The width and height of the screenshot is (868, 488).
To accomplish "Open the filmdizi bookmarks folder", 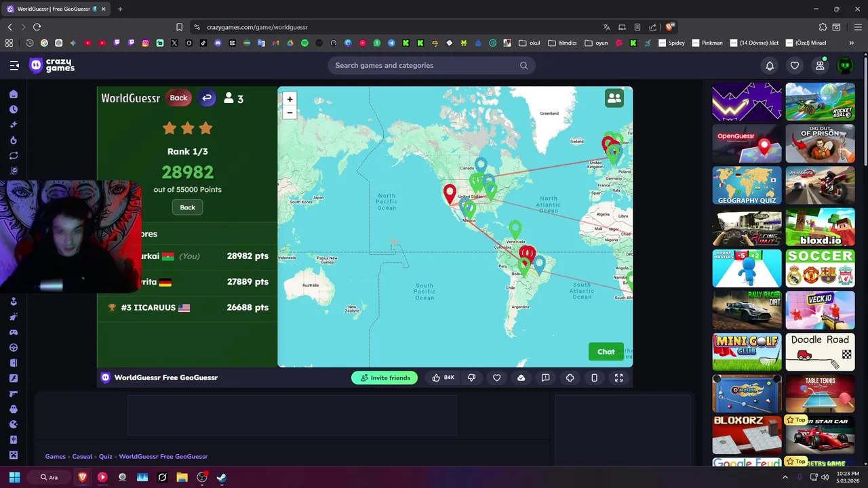I will 562,43.
